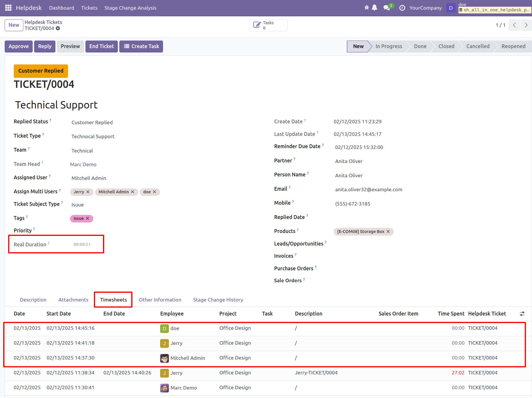The width and height of the screenshot is (532, 398).
Task: Open Helpdesk Tickets breadcrumb link
Action: click(43, 22)
